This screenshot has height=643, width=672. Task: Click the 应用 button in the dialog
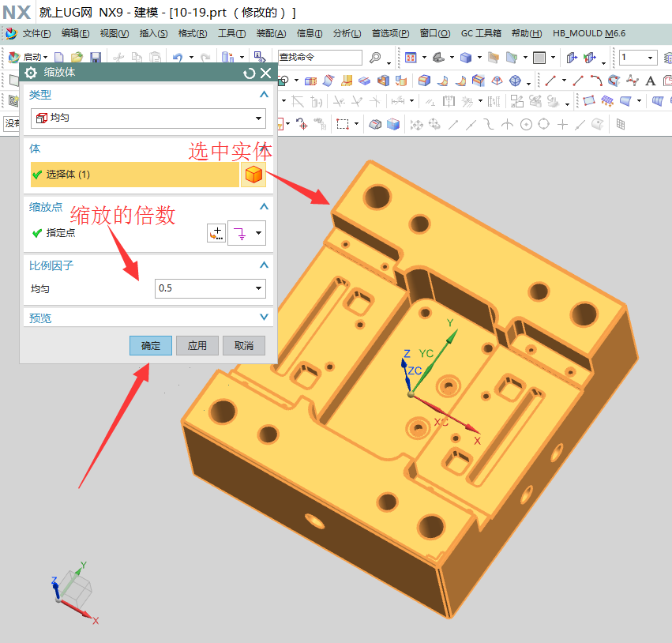coord(197,345)
